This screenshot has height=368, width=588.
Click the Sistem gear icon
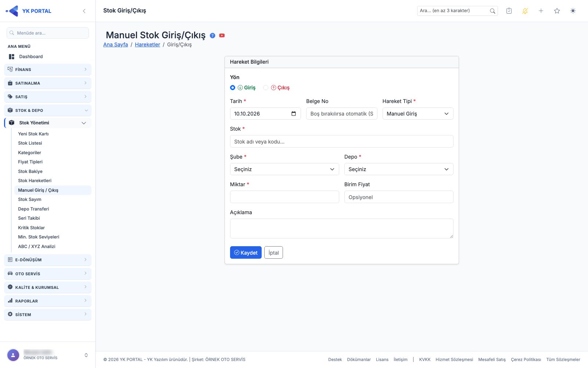(x=10, y=314)
